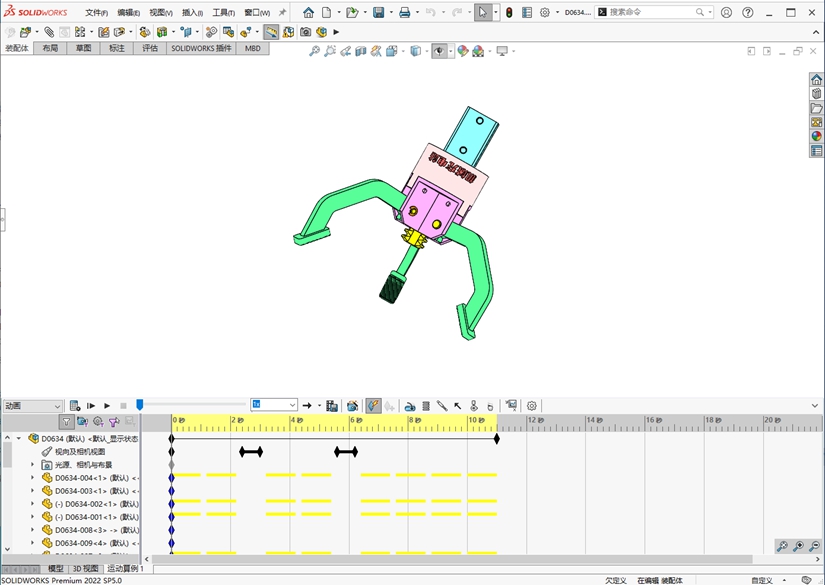Click the playback time slider handle
The width and height of the screenshot is (825, 585).
(140, 405)
